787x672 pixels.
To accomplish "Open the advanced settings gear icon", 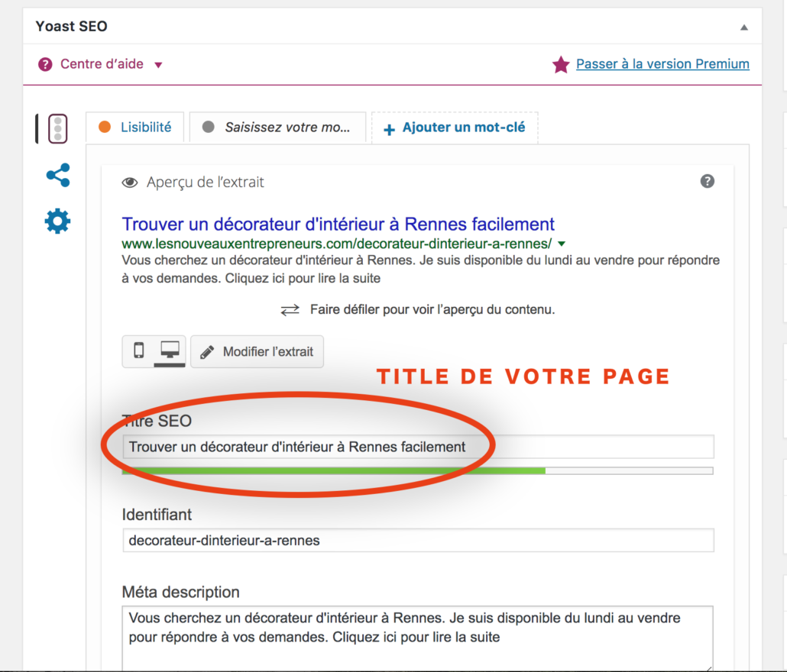I will (x=58, y=221).
